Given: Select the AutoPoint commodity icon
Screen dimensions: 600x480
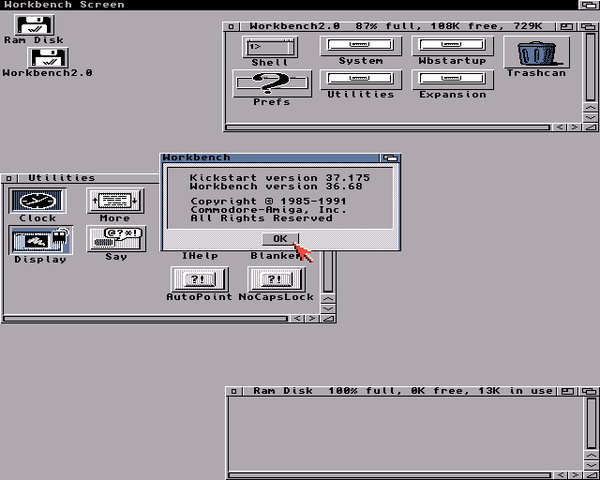Looking at the screenshot, I should (x=199, y=279).
